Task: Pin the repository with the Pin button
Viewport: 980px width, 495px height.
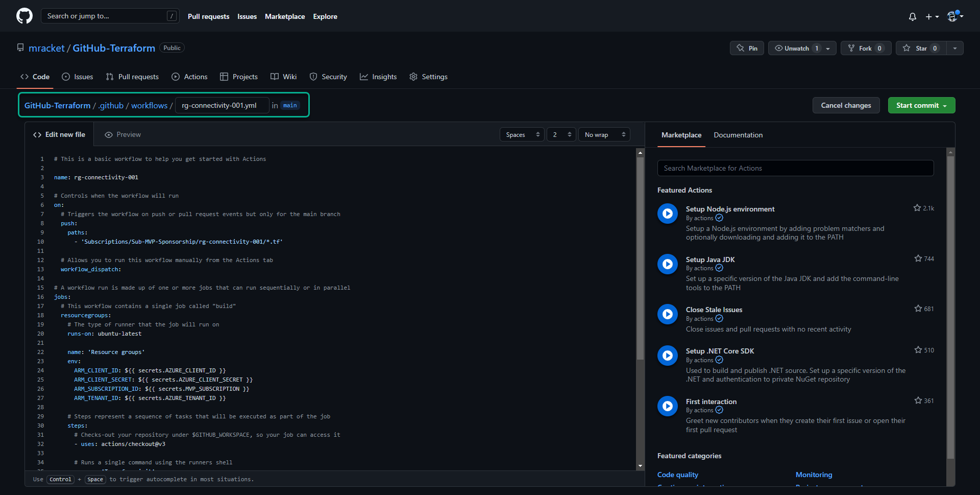Action: pos(747,48)
